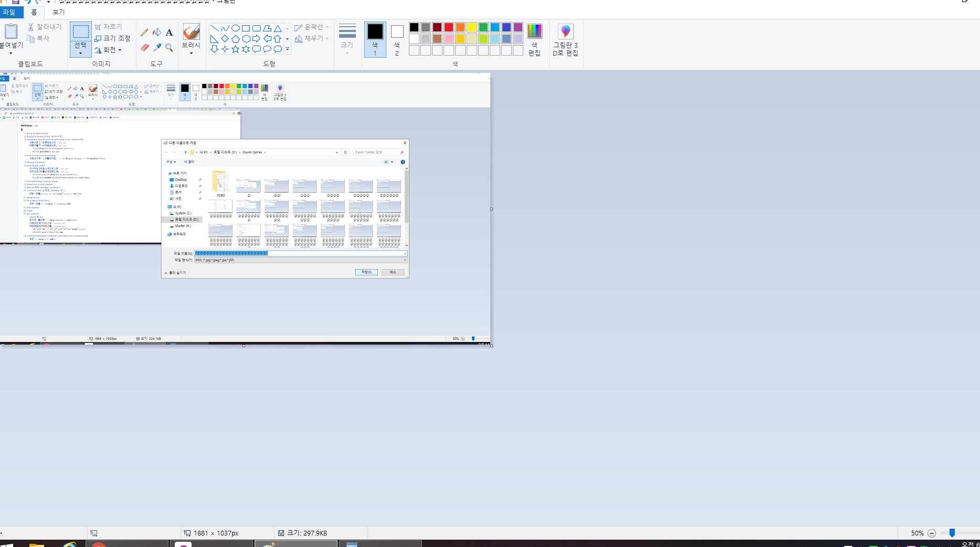
Task: Choose the Right arrow shape
Action: pos(256,39)
